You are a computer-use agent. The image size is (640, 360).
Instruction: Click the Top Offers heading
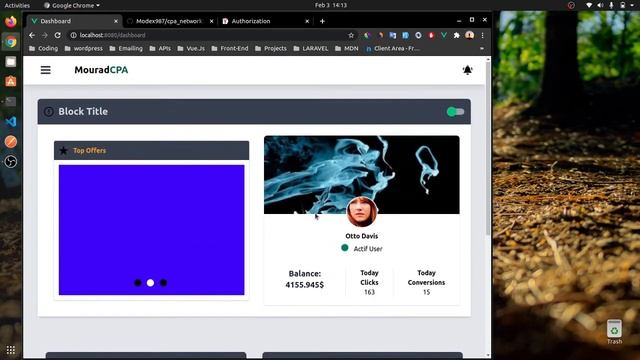89,151
